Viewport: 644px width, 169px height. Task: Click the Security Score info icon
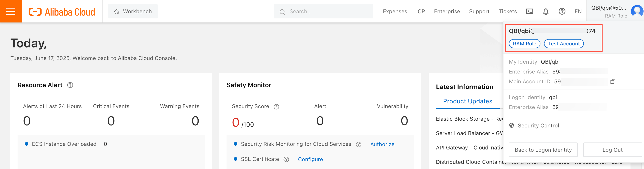pos(276,107)
